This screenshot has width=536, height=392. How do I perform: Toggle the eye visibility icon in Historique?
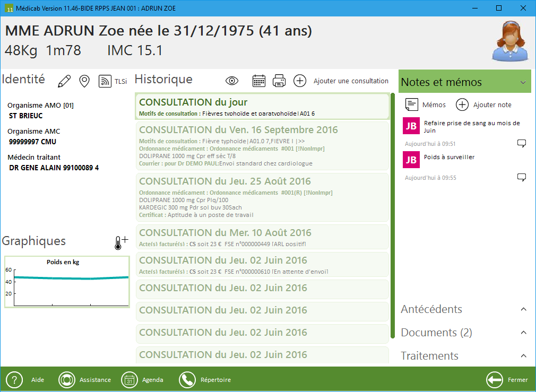point(232,81)
